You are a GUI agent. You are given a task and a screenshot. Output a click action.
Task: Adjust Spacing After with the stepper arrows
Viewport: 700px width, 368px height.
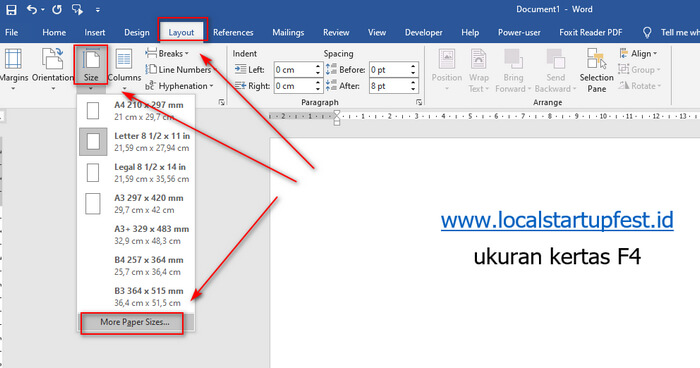point(413,86)
